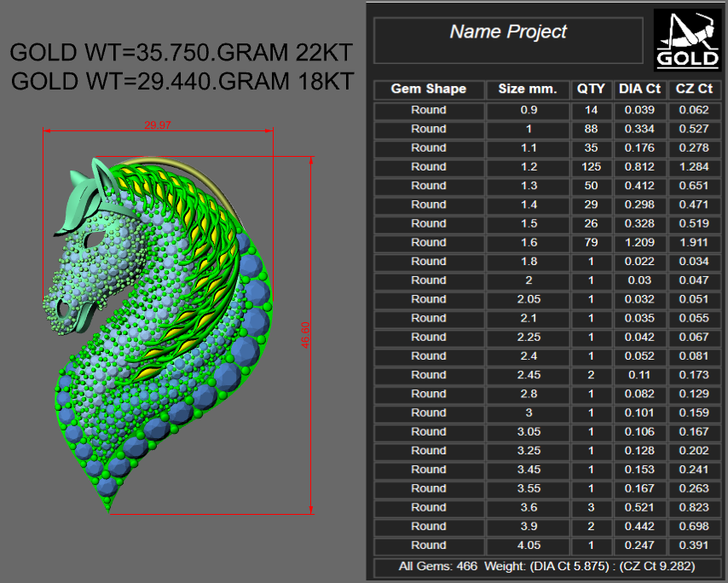Select the QTY column header
728x583 pixels.
(x=591, y=89)
